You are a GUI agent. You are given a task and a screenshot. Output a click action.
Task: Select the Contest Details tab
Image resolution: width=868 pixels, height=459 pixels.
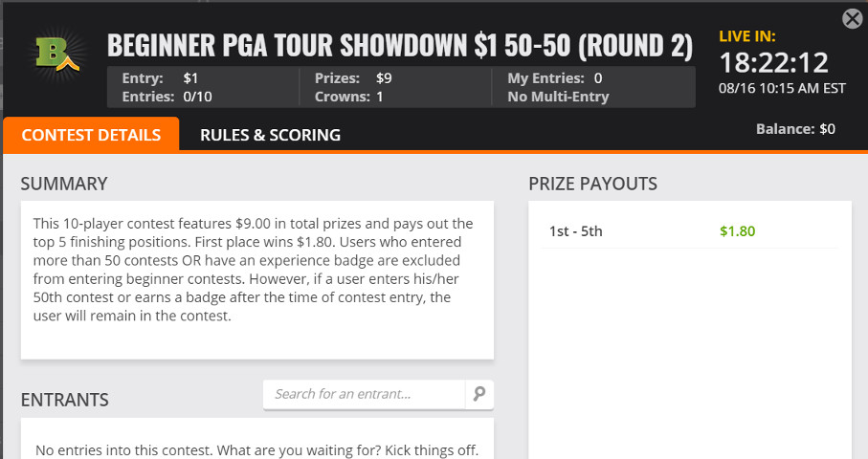click(91, 135)
